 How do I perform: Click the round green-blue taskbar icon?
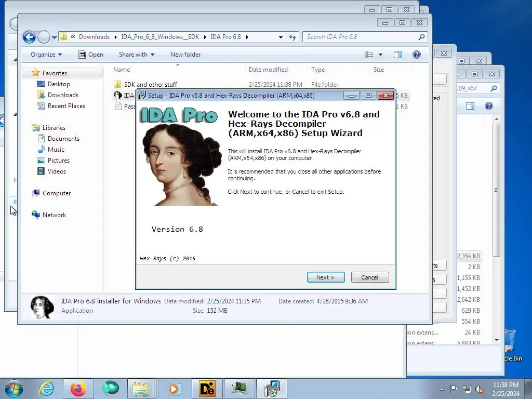[x=110, y=389]
